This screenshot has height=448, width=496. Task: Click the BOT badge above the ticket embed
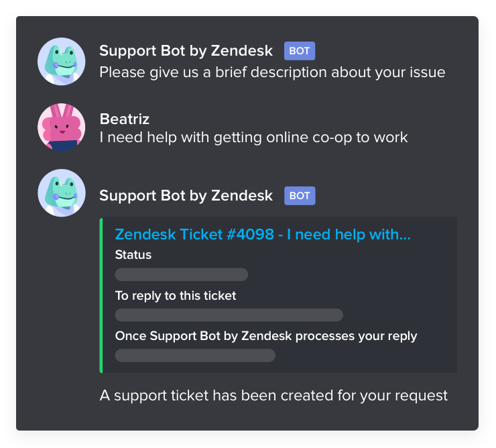[300, 196]
